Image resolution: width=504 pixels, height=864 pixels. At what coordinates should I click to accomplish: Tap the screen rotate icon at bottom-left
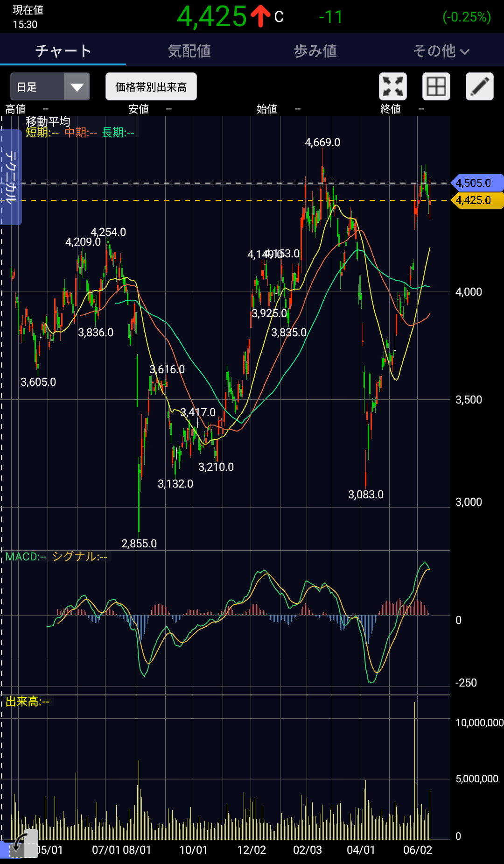pos(21,844)
